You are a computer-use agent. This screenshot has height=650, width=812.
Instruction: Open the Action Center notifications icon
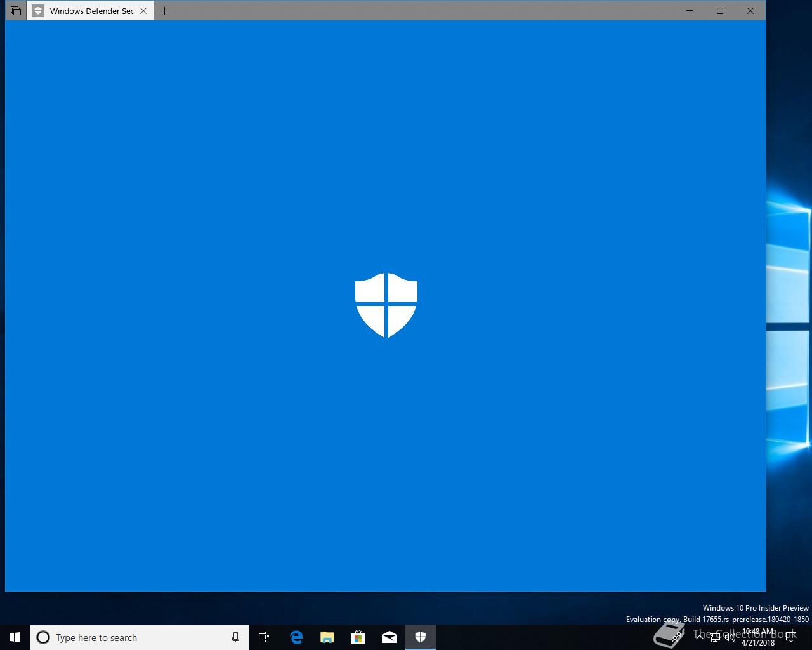[790, 637]
